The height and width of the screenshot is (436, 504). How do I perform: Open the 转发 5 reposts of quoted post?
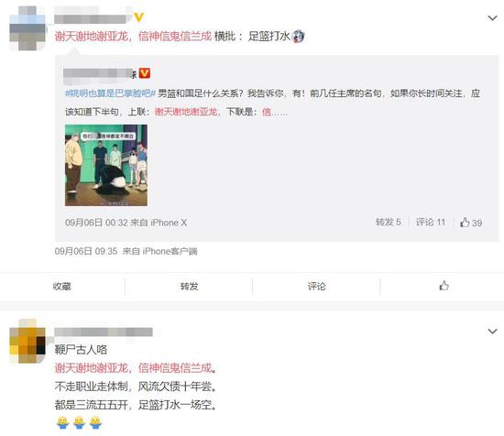pyautogui.click(x=389, y=222)
